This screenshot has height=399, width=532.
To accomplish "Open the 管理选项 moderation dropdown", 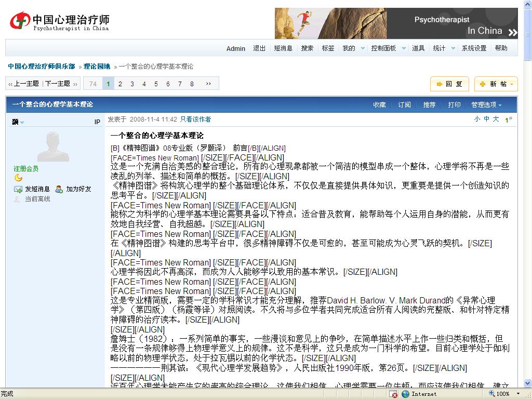I will point(486,105).
